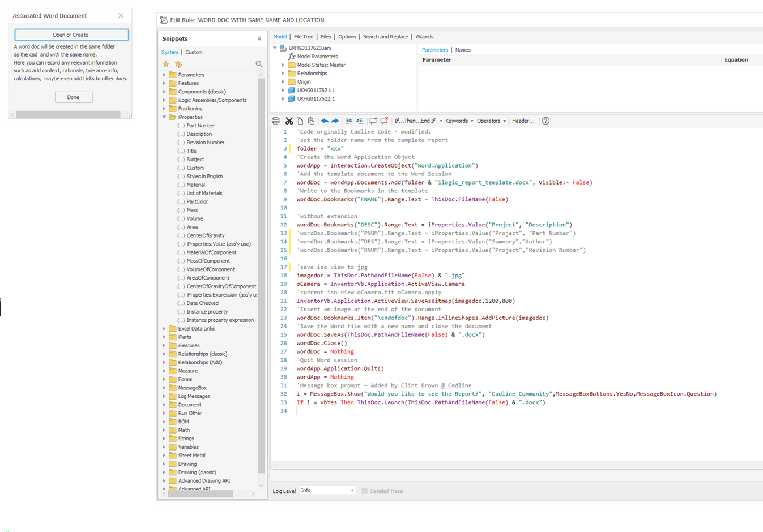Click the iProperties snippets folder icon
This screenshot has width=763, height=532.
[173, 117]
